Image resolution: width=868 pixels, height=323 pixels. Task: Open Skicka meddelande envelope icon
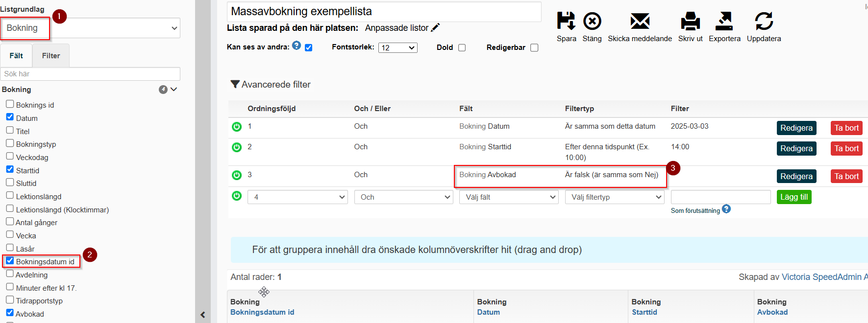coord(640,21)
